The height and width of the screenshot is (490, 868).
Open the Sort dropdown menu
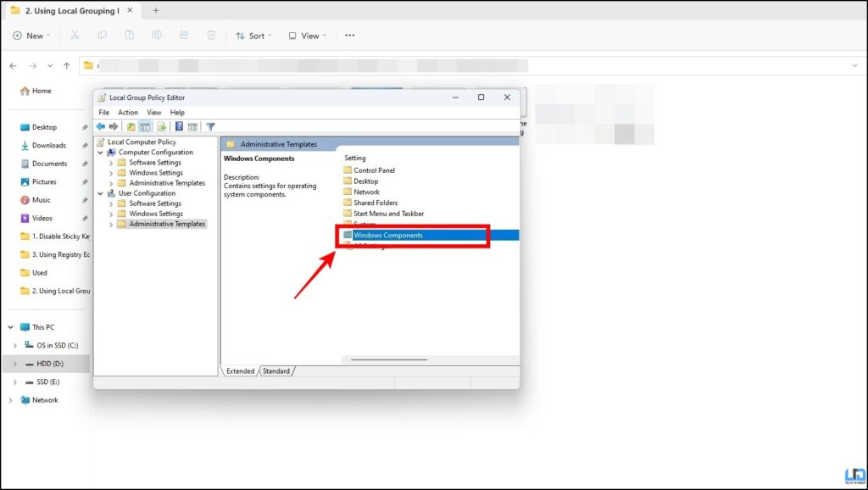point(253,36)
